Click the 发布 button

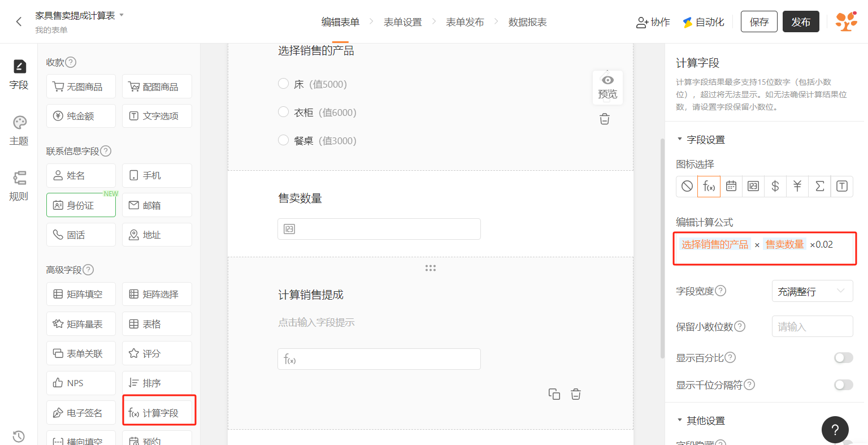coord(801,21)
